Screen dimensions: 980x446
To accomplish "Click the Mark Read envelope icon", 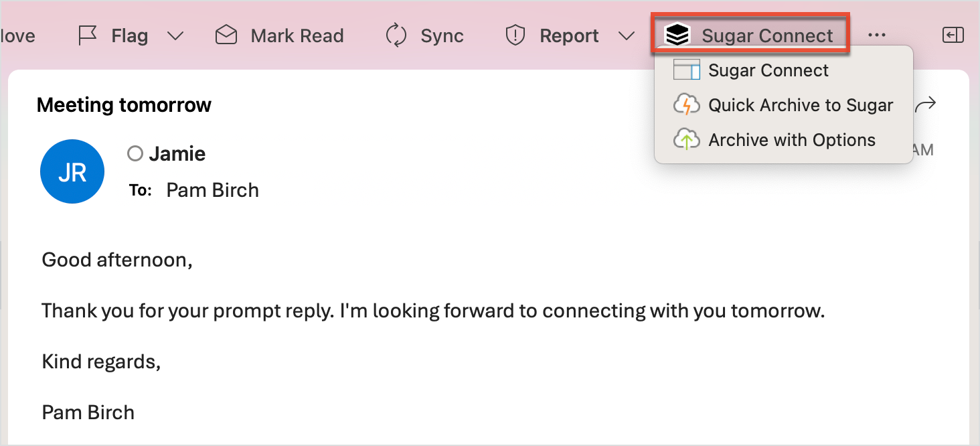I will (226, 35).
